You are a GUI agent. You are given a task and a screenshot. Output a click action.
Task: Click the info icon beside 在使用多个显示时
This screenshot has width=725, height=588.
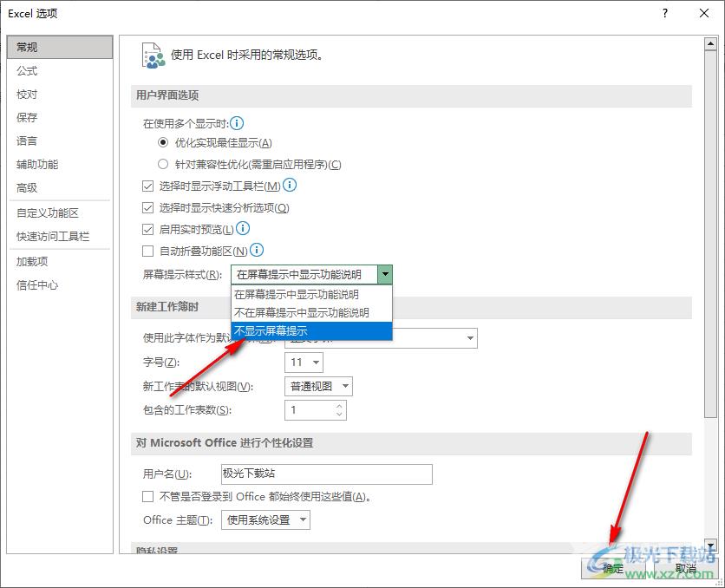pos(237,123)
